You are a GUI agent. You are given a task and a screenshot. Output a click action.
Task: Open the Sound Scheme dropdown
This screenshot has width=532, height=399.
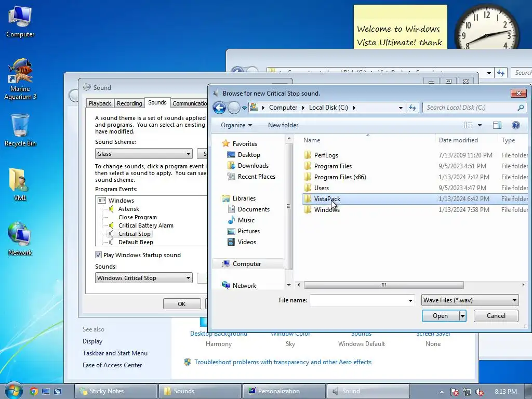[x=143, y=154]
